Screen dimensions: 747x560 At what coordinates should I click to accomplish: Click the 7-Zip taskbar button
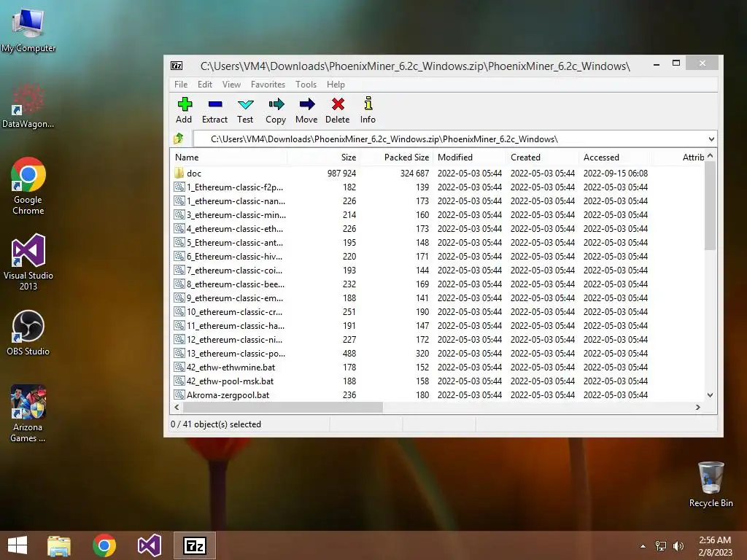pyautogui.click(x=195, y=545)
